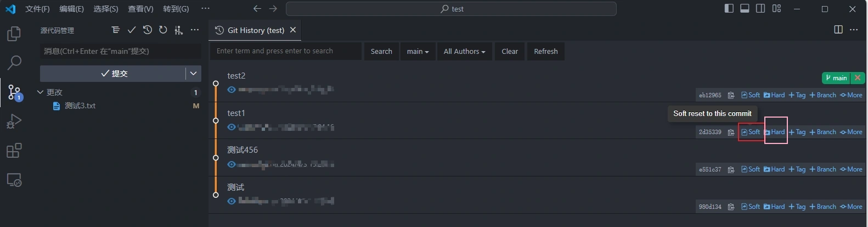Image resolution: width=868 pixels, height=227 pixels.
Task: Copy commit hash 980d134 to clipboard
Action: click(731, 207)
